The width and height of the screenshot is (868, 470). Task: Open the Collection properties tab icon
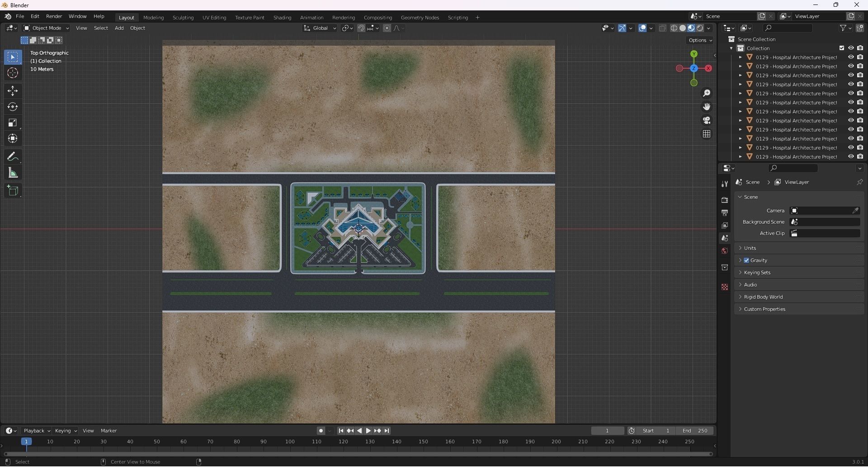coord(725,267)
